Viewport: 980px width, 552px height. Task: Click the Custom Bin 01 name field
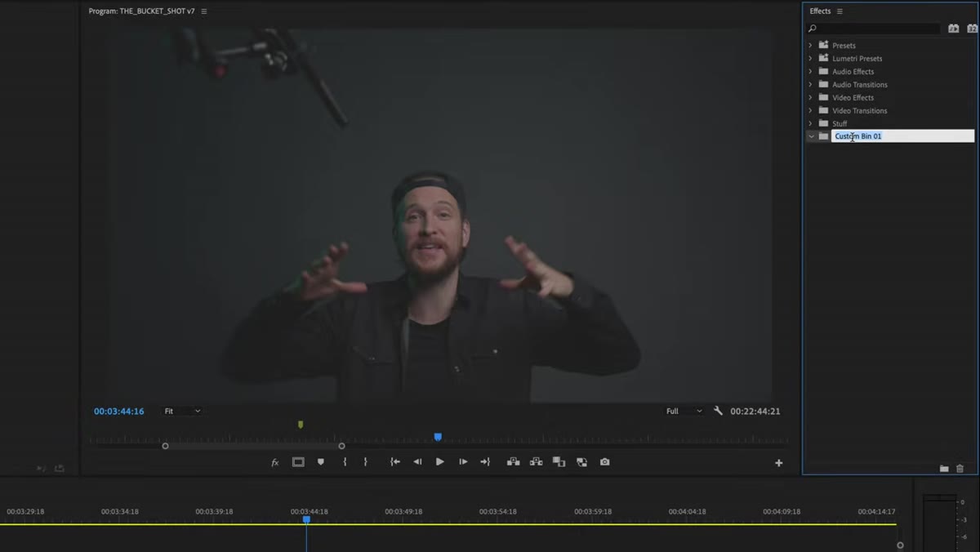click(902, 136)
